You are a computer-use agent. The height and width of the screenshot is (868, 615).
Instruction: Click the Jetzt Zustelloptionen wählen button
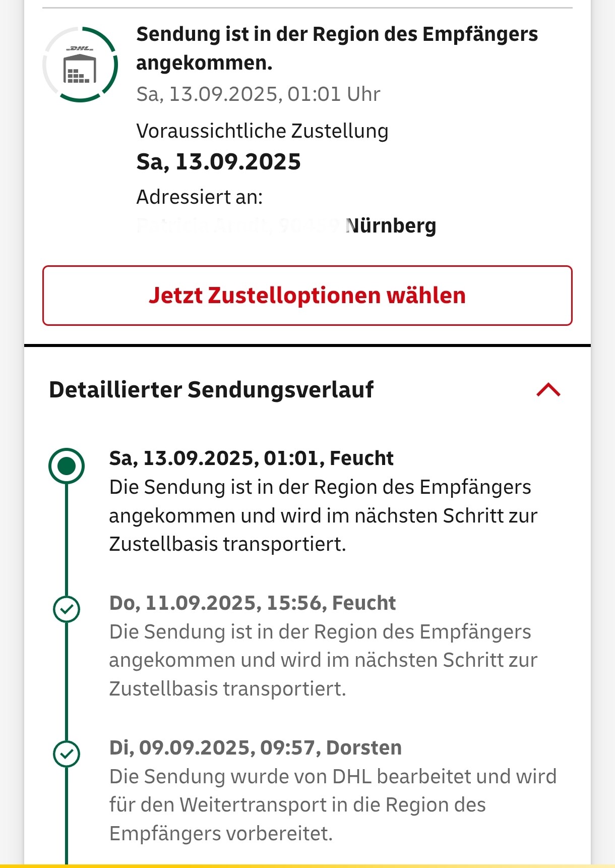[307, 296]
